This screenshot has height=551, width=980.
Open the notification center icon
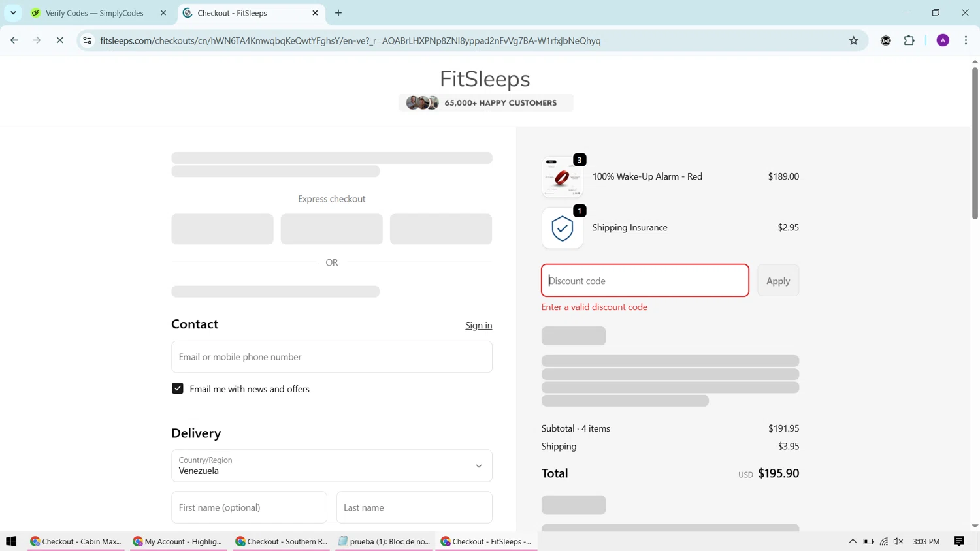coord(959,541)
